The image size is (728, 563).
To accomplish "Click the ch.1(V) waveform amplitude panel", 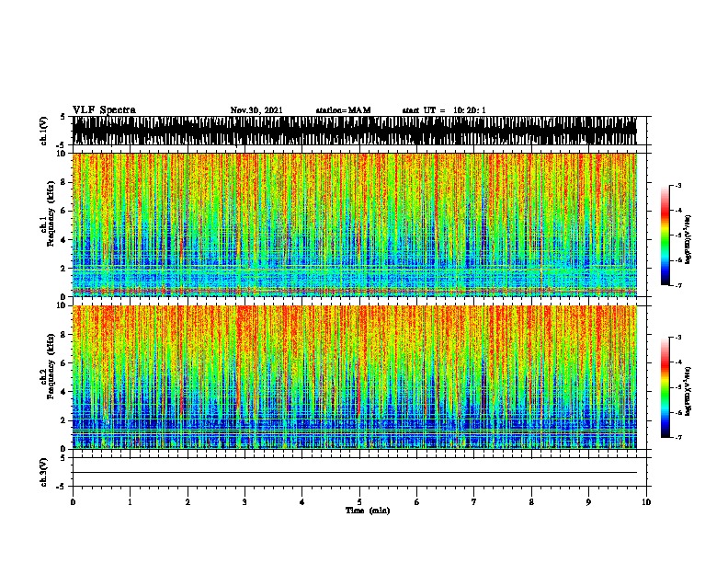I will (354, 131).
